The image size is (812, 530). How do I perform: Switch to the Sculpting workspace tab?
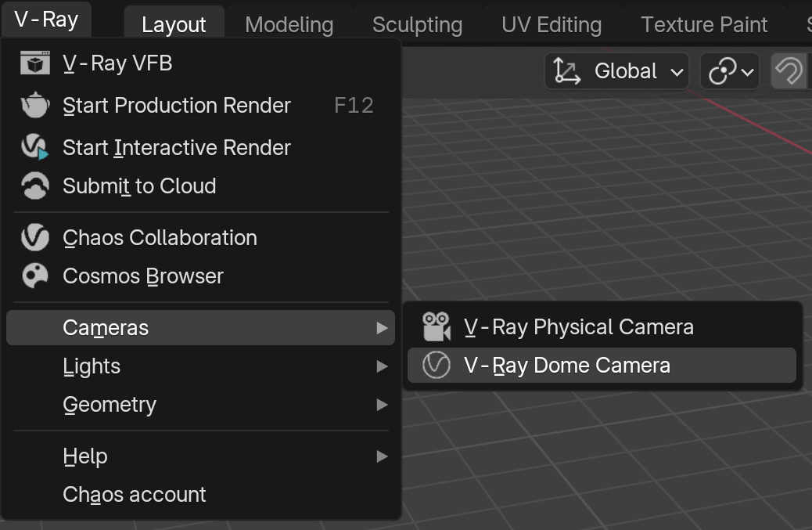[x=418, y=24]
